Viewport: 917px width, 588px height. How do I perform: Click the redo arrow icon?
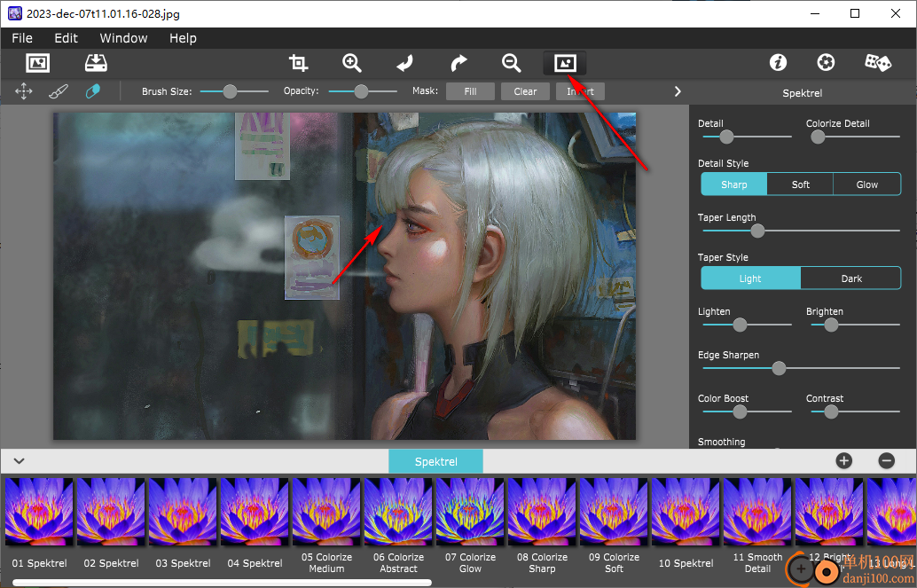(x=459, y=63)
